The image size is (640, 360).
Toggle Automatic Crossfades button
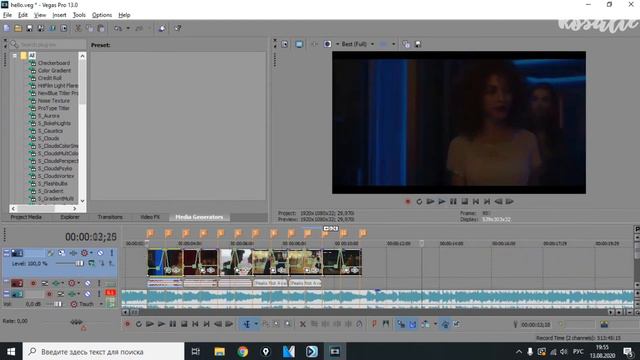point(413,324)
